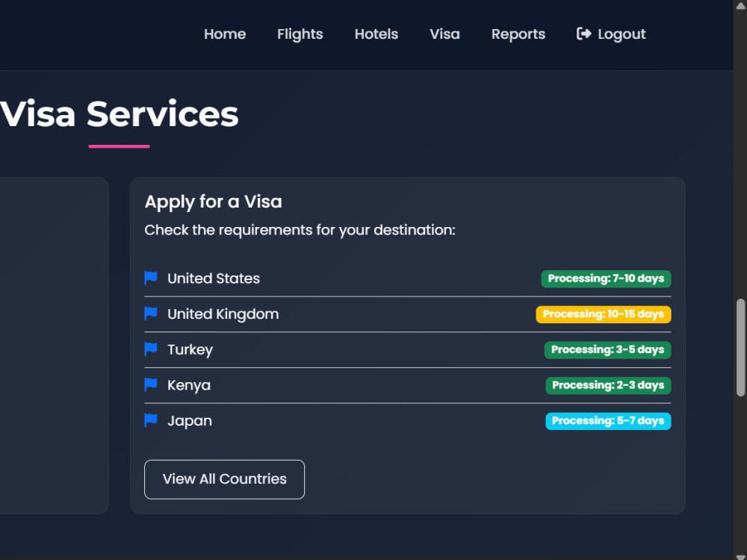
Task: Click the View All Countries button
Action: point(224,479)
